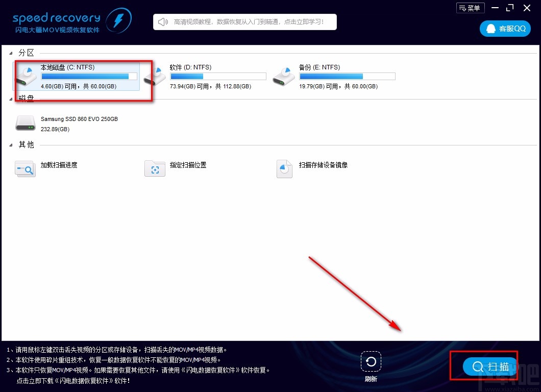
Task: Open 扫描存储设备镜像 scan device image icon
Action: pos(284,168)
